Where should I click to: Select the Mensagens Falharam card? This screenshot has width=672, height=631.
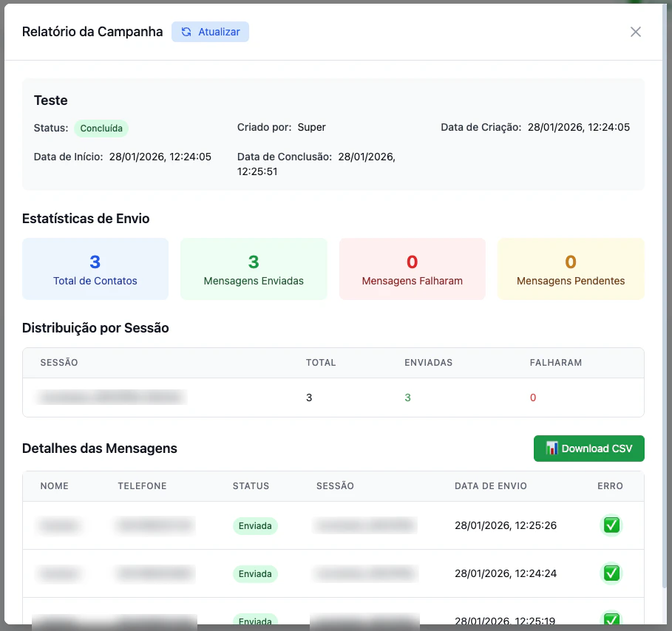(x=413, y=269)
